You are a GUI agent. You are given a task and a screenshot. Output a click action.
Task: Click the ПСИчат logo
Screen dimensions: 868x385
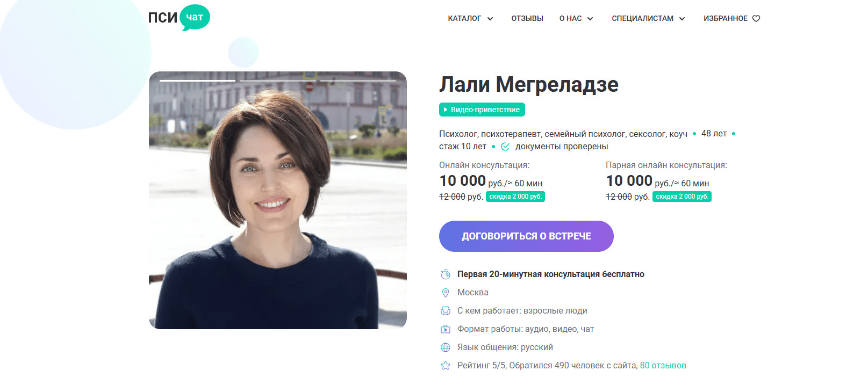click(179, 17)
